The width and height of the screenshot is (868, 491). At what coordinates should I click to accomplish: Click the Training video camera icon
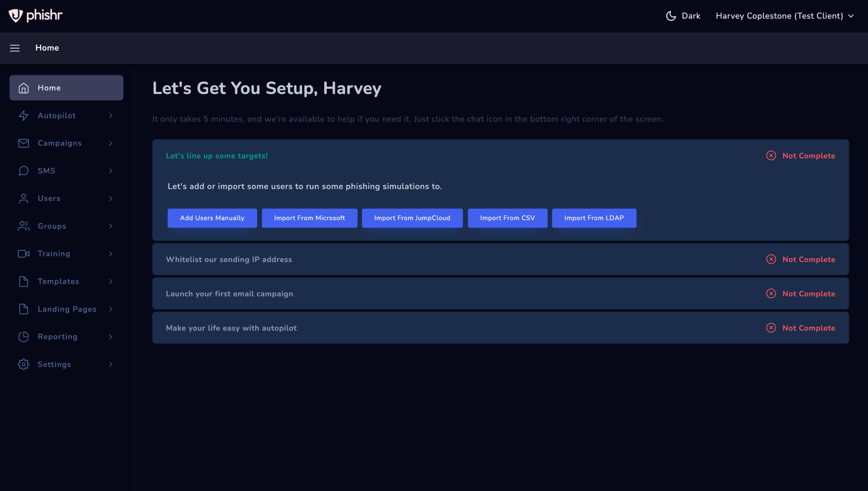(23, 254)
